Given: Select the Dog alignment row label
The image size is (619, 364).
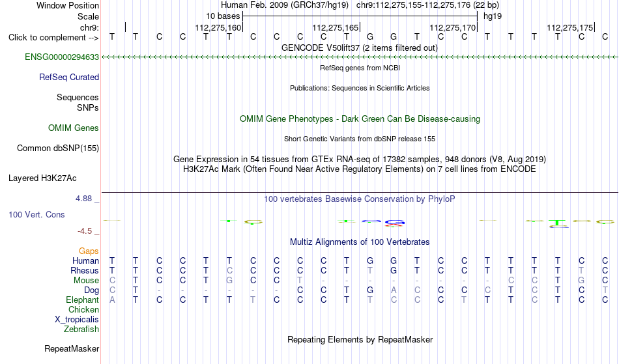Looking at the screenshot, I should [x=91, y=290].
